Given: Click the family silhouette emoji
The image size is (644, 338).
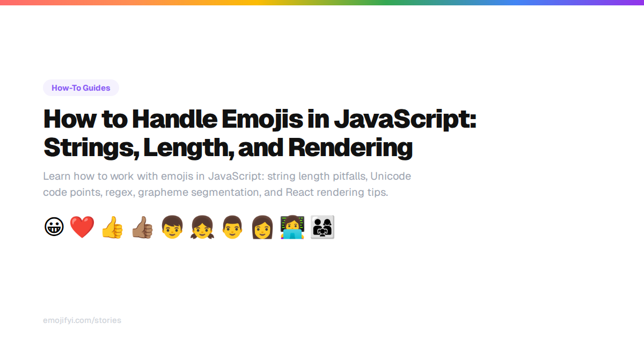Looking at the screenshot, I should tap(323, 227).
